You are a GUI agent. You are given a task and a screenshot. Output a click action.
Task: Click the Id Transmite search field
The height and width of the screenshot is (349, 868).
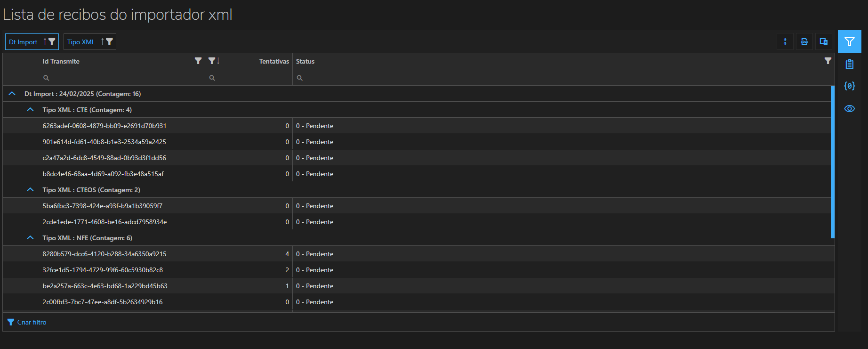pos(122,78)
